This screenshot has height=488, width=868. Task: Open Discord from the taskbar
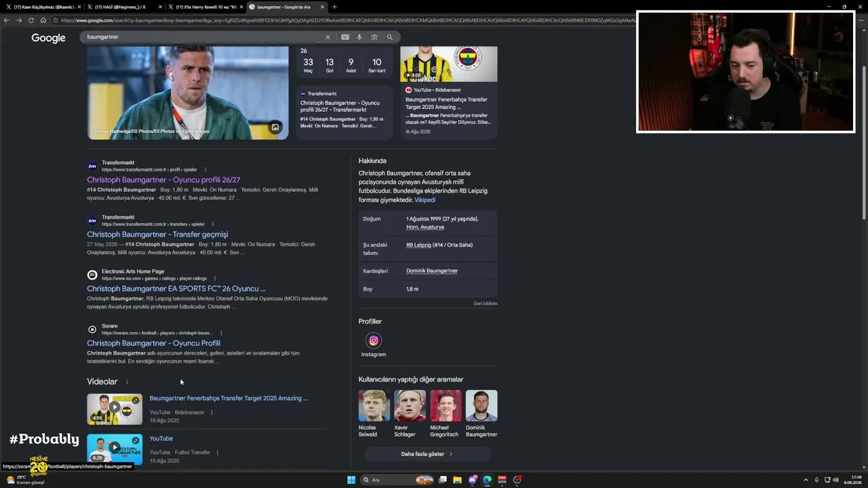coord(473,480)
